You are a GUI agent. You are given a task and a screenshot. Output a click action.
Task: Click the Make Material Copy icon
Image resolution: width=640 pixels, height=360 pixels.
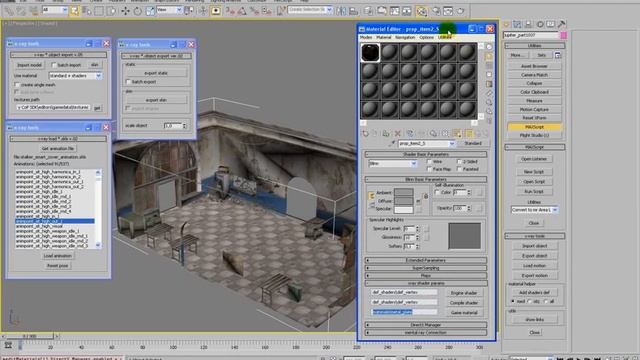click(409, 133)
